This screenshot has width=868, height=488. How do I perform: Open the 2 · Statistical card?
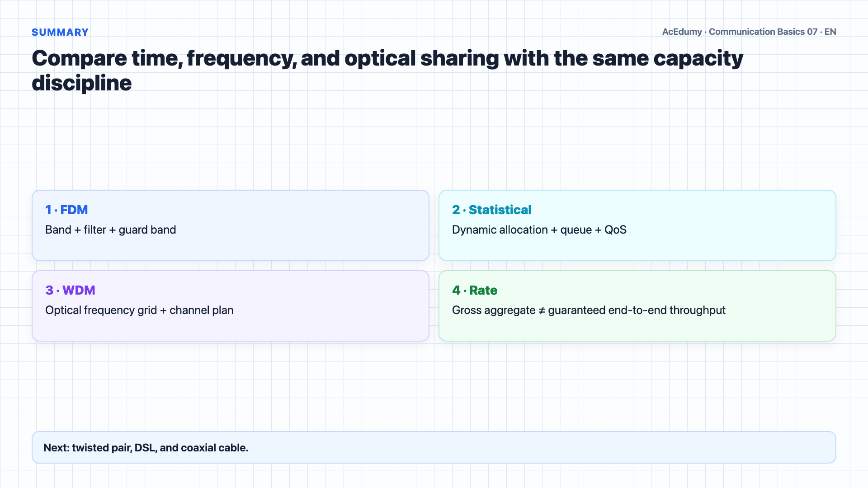(637, 225)
